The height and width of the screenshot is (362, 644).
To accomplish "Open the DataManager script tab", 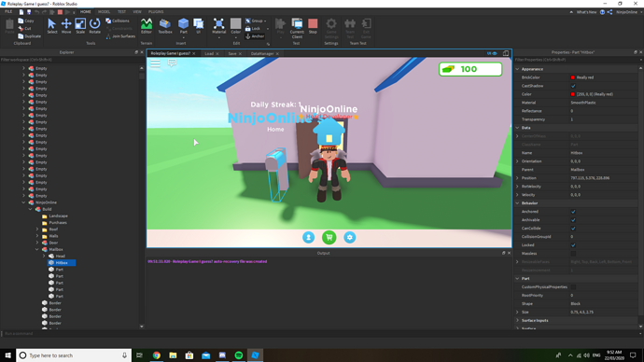I will pos(262,54).
